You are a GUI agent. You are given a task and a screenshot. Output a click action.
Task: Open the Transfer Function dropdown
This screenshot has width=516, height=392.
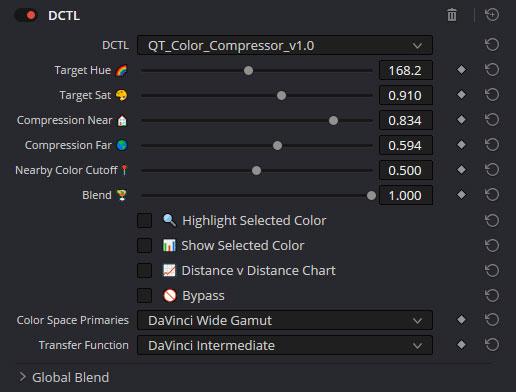(x=285, y=345)
